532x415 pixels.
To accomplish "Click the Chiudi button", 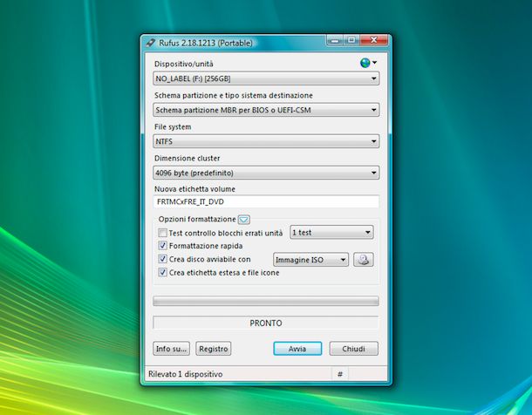I will 353,349.
